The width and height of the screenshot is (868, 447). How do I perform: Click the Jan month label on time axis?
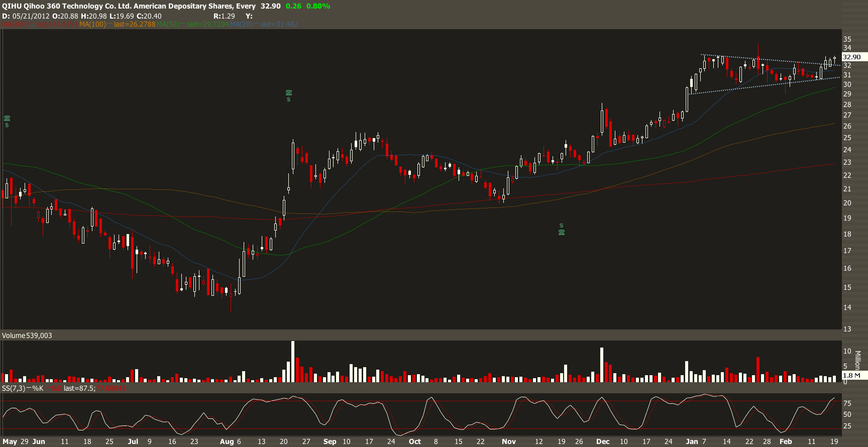click(x=692, y=441)
